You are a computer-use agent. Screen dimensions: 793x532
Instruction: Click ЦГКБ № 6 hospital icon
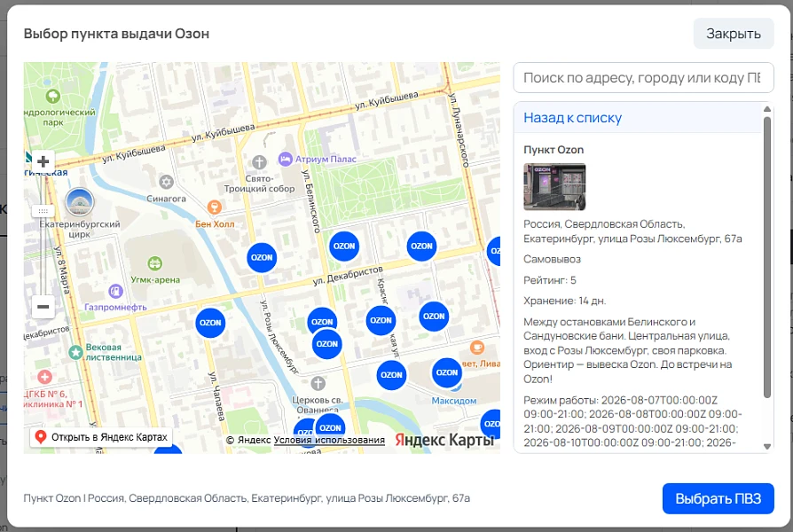[x=45, y=377]
